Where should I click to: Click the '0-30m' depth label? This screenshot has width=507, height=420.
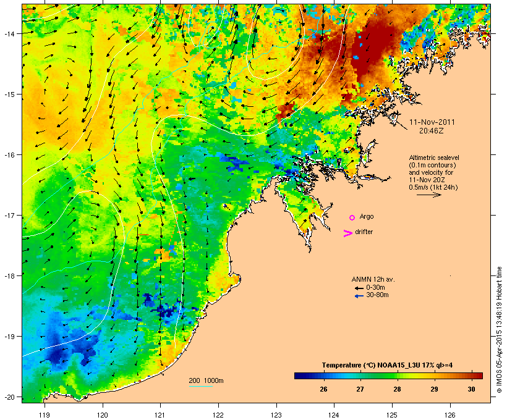375,288
